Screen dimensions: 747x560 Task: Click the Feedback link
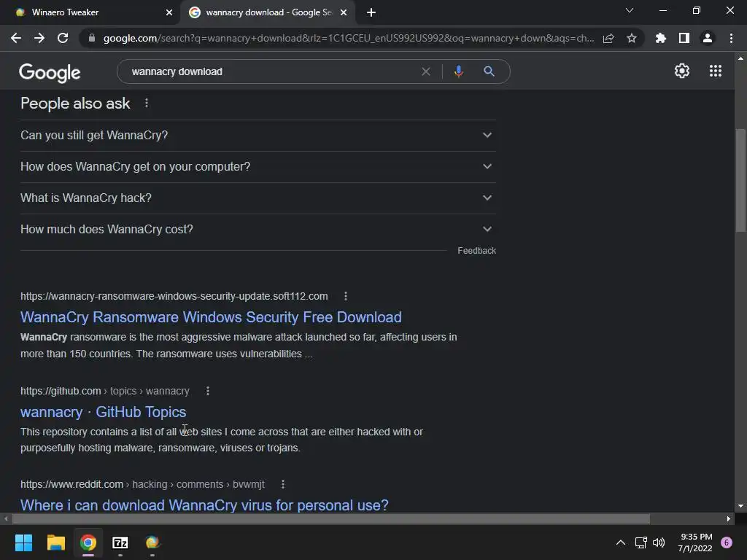477,251
